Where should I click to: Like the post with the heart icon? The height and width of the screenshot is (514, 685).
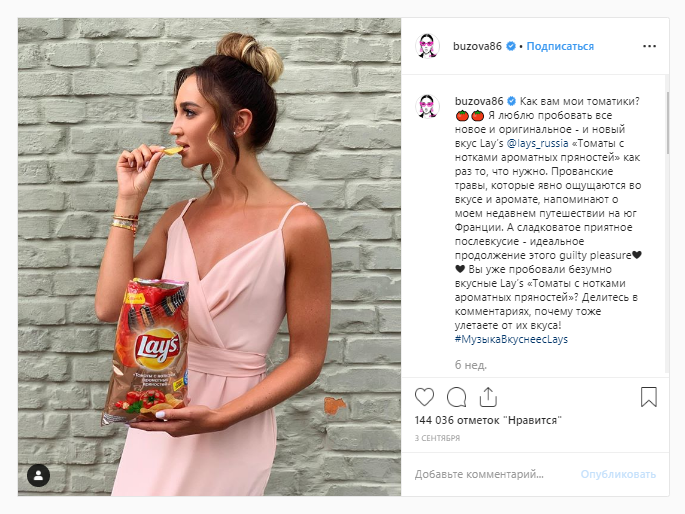(x=424, y=397)
